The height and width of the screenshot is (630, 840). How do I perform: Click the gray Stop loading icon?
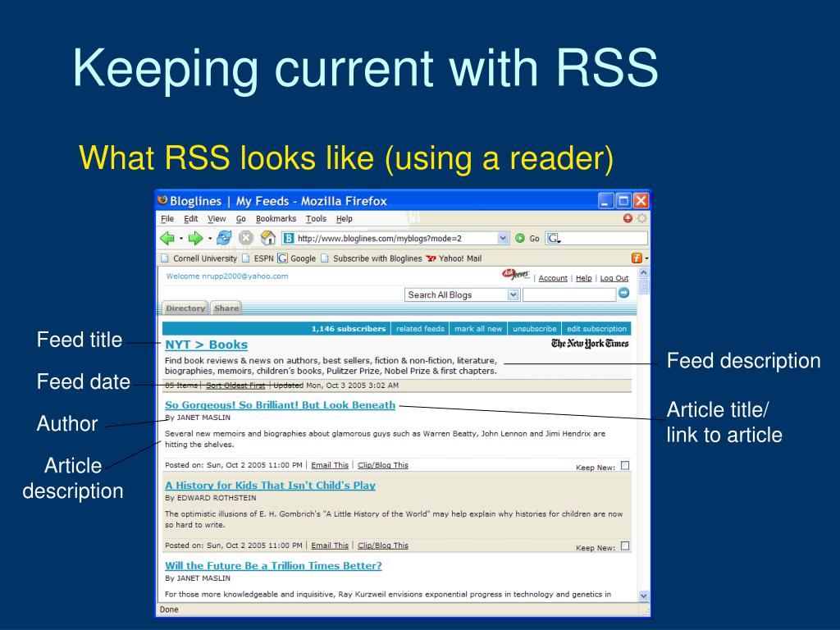(246, 239)
